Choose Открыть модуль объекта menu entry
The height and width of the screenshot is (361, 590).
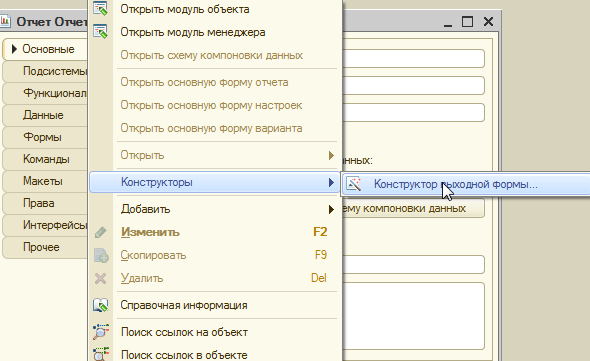[216, 9]
